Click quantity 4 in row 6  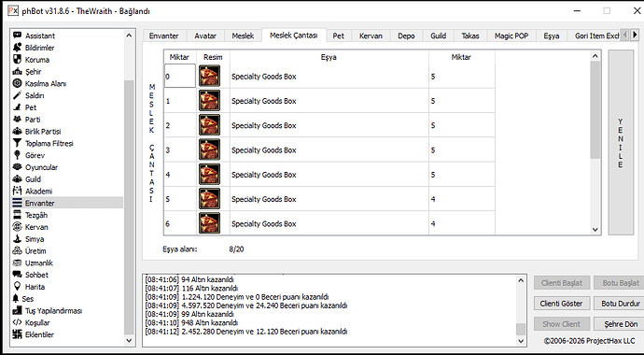coord(433,224)
